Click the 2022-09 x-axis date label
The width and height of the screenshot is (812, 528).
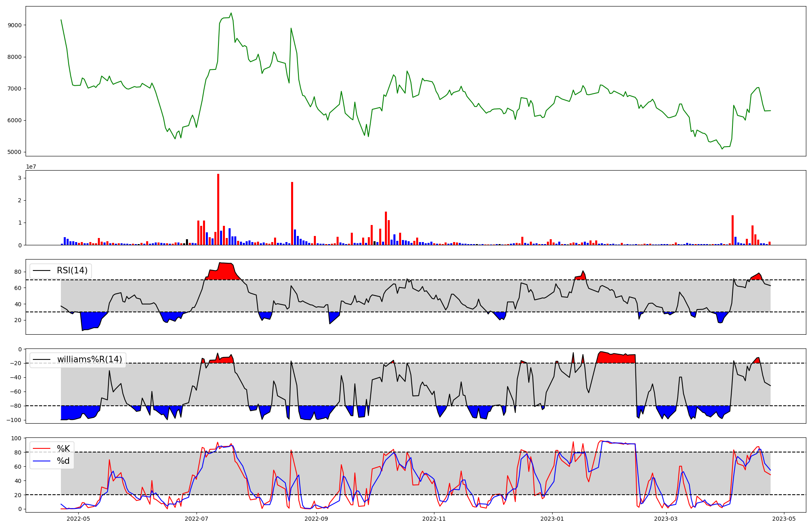coord(316,519)
